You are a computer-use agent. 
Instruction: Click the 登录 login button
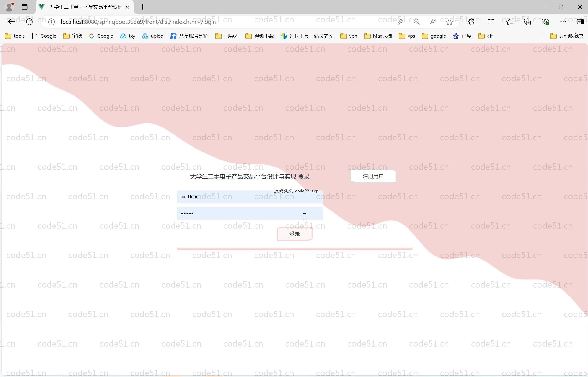tap(294, 234)
